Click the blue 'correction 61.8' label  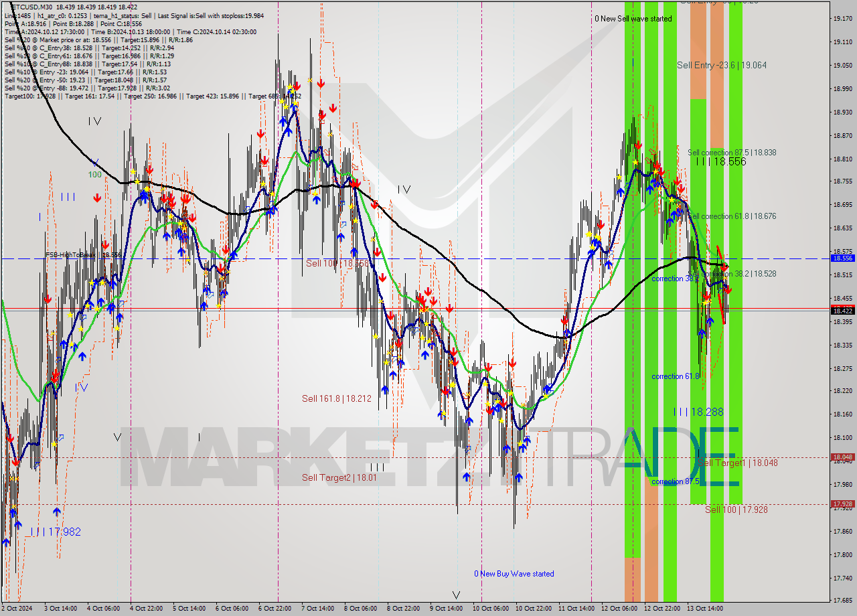click(676, 376)
